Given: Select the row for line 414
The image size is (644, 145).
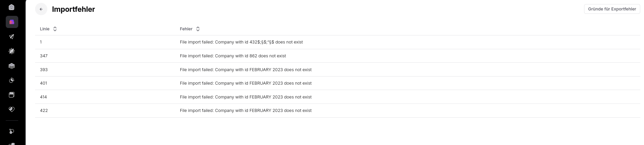Looking at the screenshot, I should [337, 97].
